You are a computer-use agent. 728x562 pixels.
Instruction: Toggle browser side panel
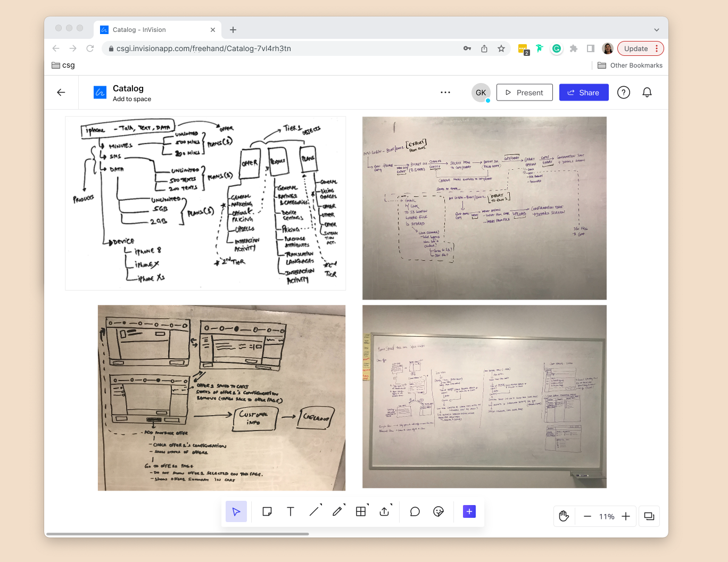[x=590, y=48]
